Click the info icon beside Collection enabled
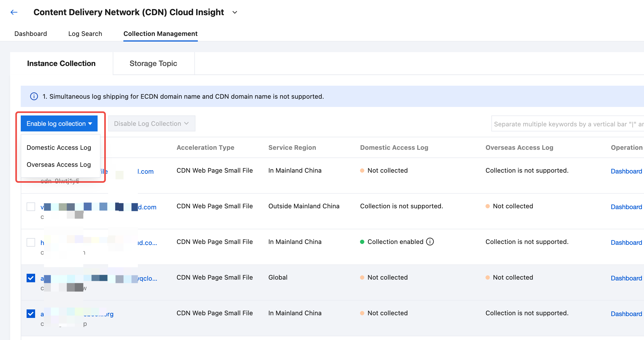The height and width of the screenshot is (340, 644). tap(430, 242)
